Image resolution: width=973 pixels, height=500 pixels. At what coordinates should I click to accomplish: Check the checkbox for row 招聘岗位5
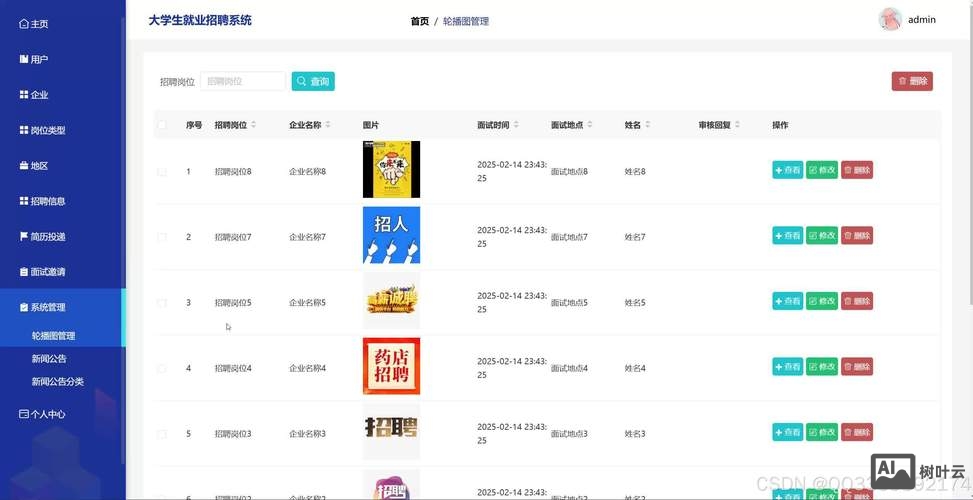click(162, 303)
